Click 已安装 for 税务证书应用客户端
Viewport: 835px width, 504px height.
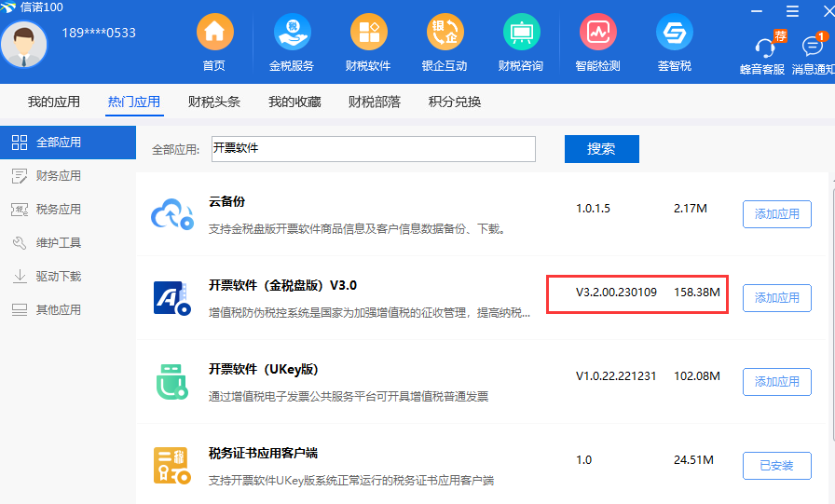777,466
